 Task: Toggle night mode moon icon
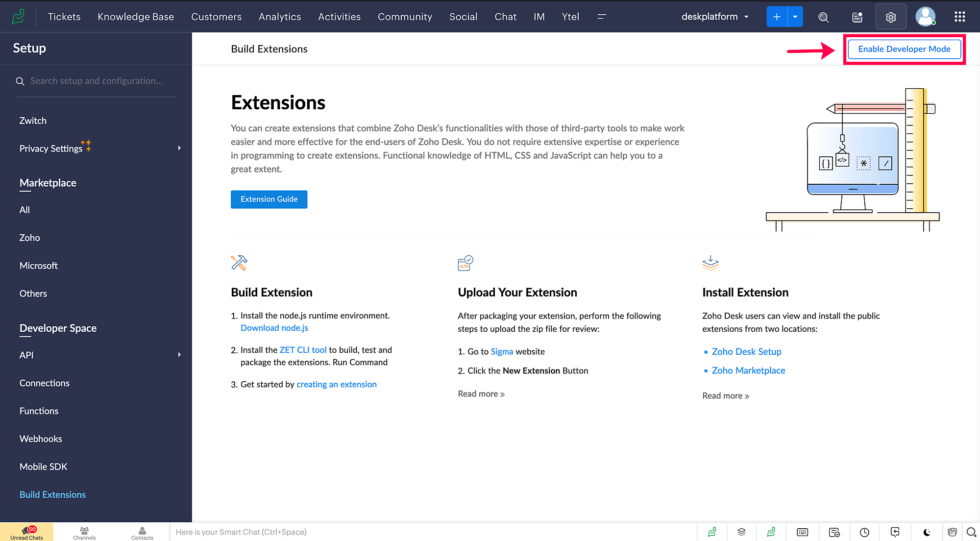click(x=927, y=532)
